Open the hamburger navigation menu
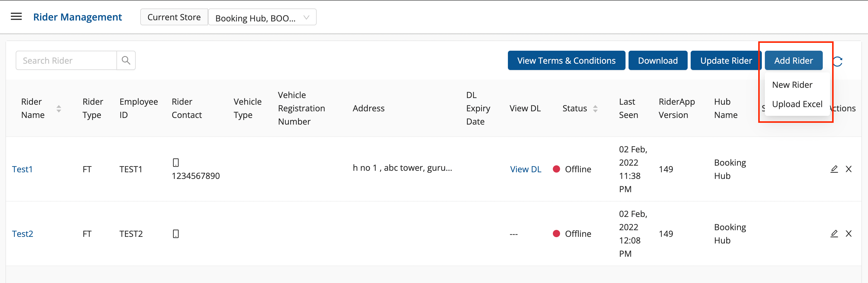The width and height of the screenshot is (868, 283). pos(16,17)
